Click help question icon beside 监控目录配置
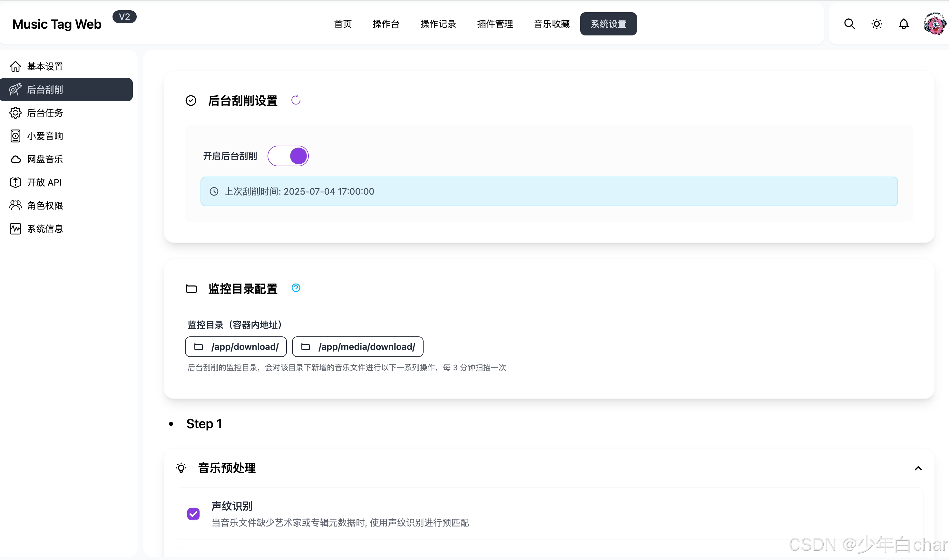The width and height of the screenshot is (949, 560). (x=296, y=288)
